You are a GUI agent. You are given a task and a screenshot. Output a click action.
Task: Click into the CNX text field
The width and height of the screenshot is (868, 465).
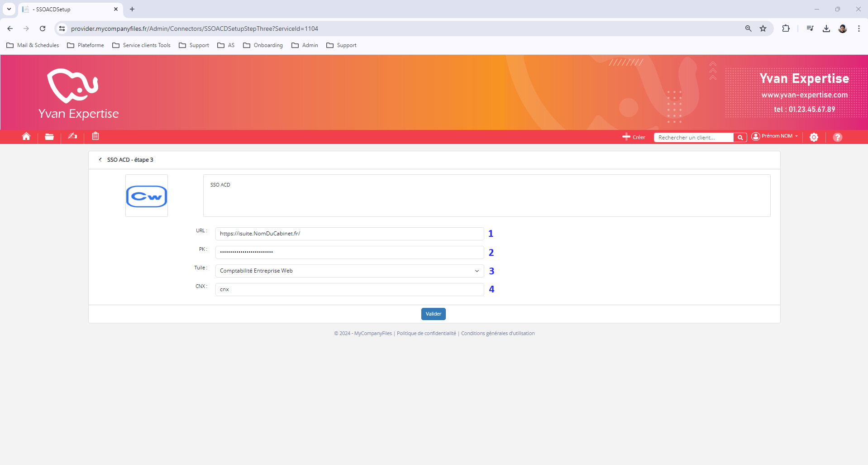[349, 289]
